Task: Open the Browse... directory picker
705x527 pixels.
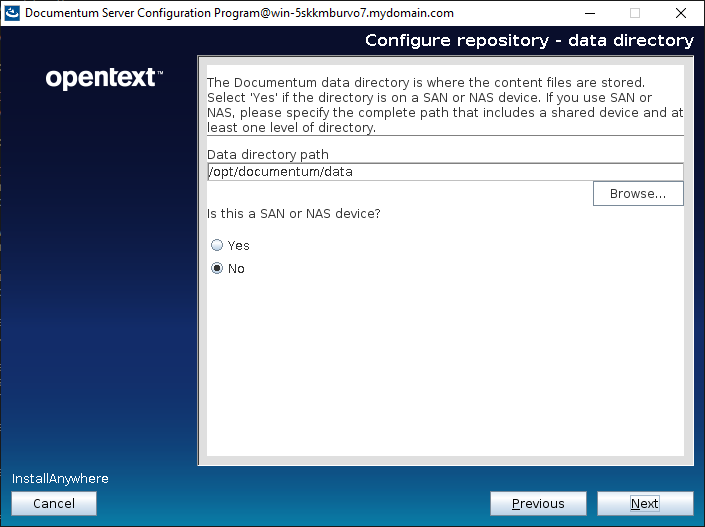Action: [x=637, y=194]
